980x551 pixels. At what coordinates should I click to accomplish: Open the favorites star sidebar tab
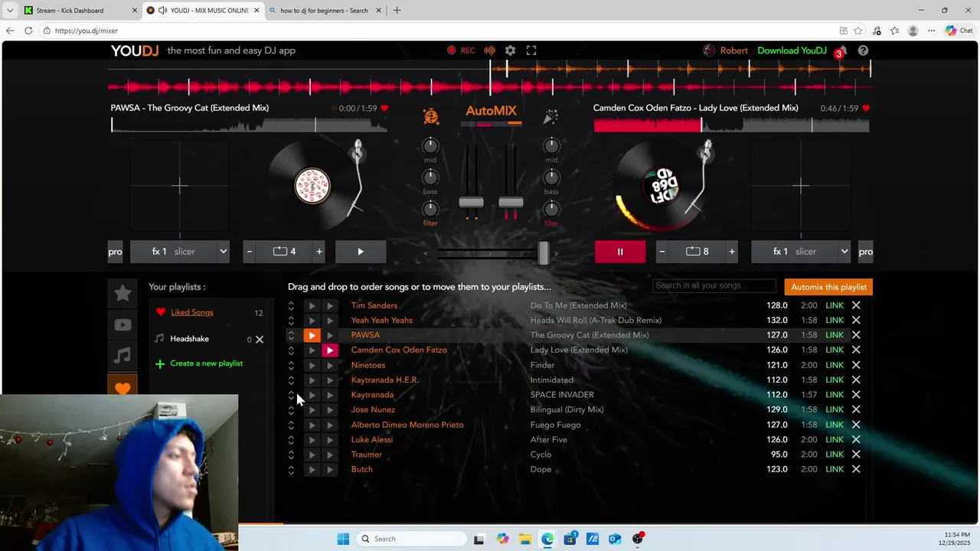pyautogui.click(x=122, y=293)
